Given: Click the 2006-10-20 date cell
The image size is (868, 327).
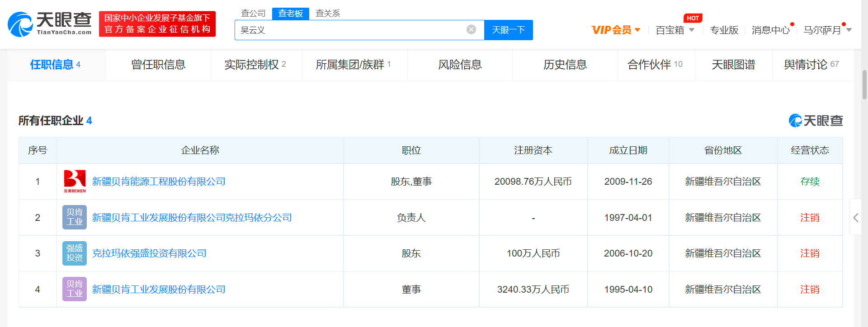Looking at the screenshot, I should click(x=628, y=253).
